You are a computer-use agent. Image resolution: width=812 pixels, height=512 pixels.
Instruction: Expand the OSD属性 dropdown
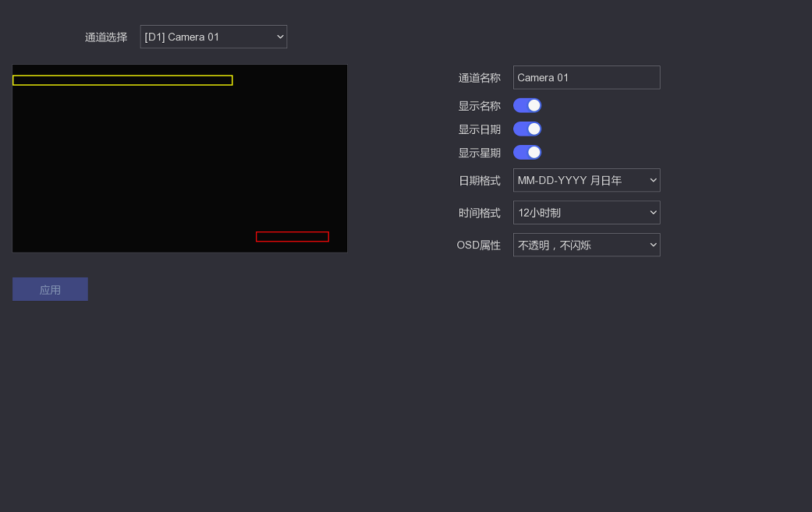pos(586,245)
